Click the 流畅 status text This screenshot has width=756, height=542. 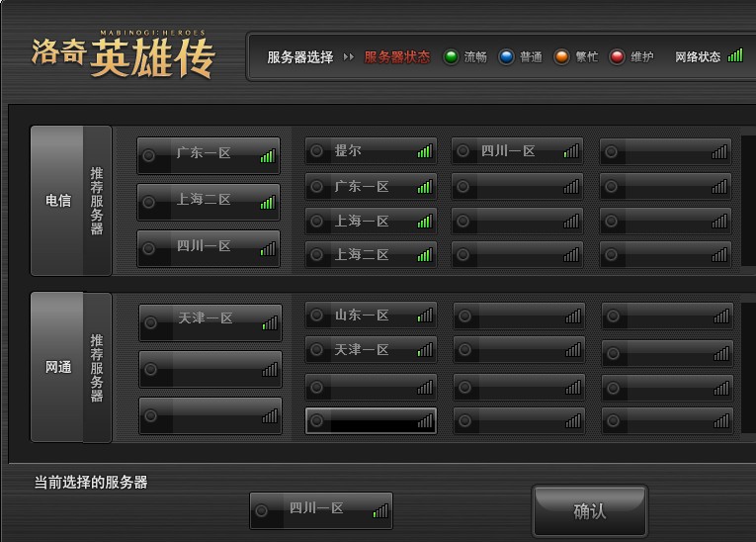click(475, 57)
